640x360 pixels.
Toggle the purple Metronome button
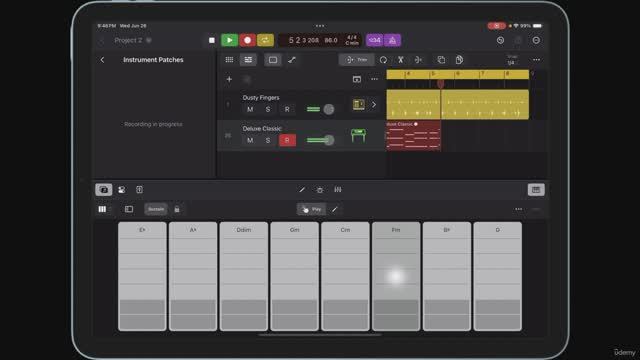(x=392, y=40)
